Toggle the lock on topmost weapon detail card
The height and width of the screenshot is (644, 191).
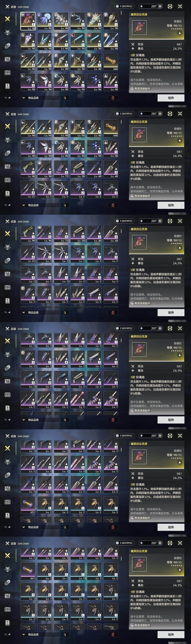[x=180, y=33]
